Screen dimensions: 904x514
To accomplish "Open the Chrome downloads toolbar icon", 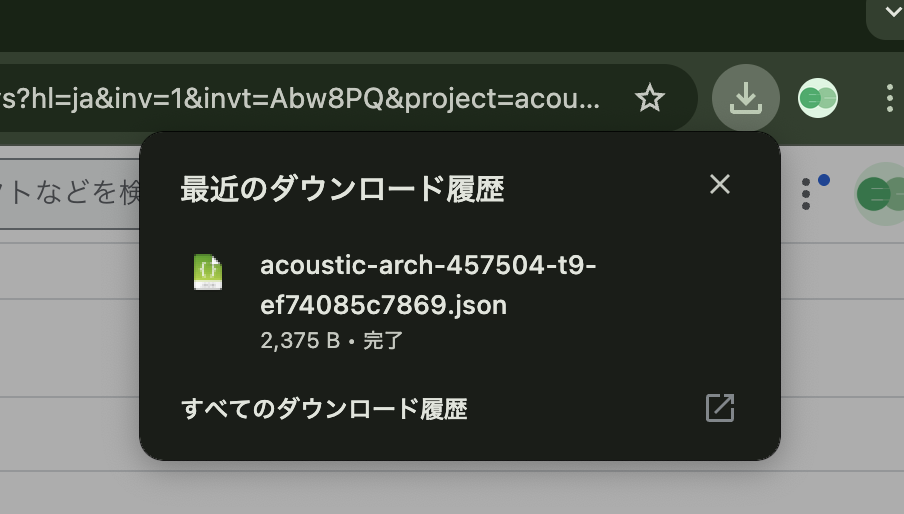I will point(745,98).
